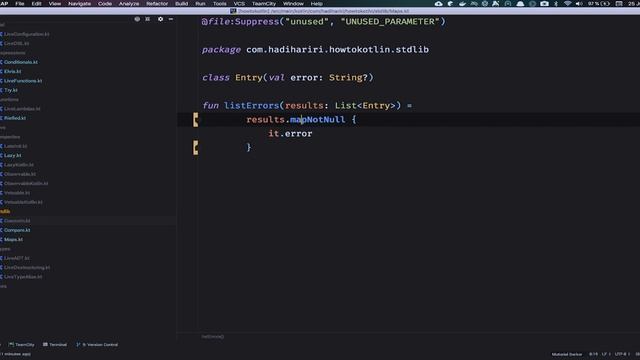The width and height of the screenshot is (640, 360).
Task: Open Elvis.kt in project tree
Action: tap(13, 71)
